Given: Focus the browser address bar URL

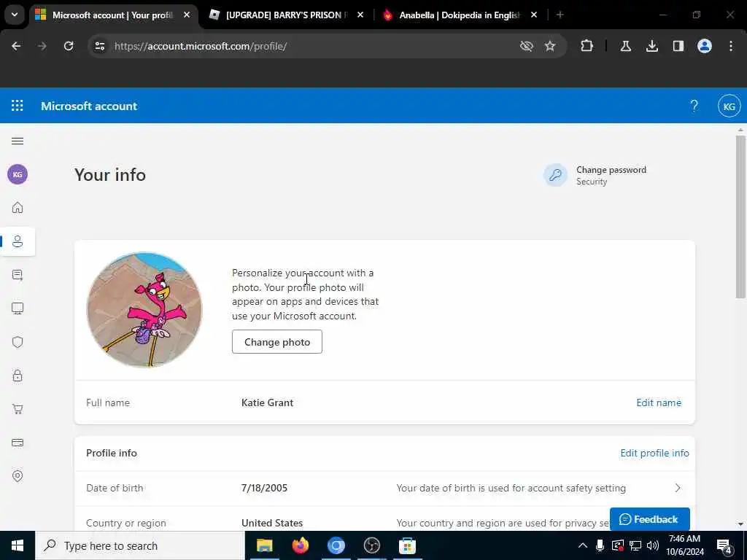Looking at the screenshot, I should (200, 46).
